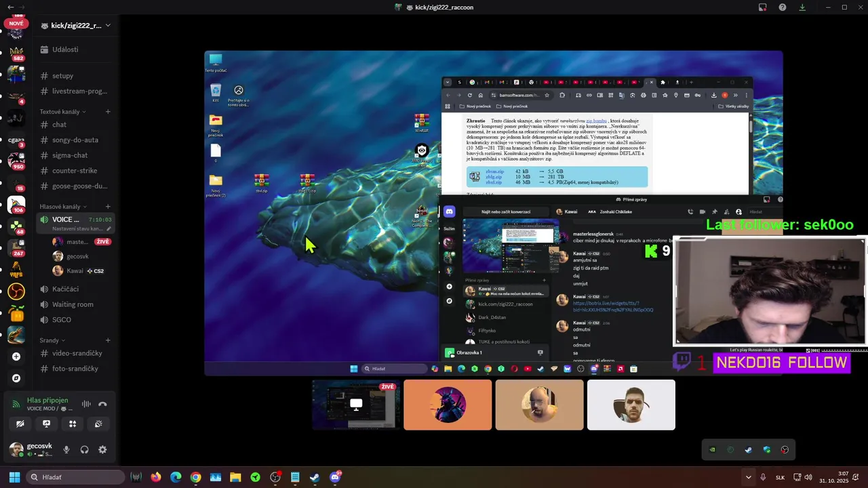Launch Firefox from taskbar
The image size is (868, 488).
click(x=156, y=477)
